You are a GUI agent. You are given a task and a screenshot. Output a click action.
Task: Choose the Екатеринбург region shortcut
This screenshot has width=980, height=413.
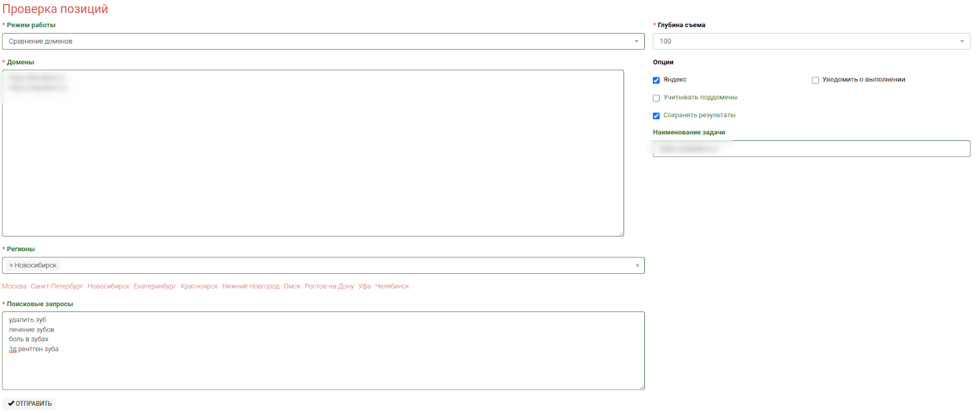(154, 286)
